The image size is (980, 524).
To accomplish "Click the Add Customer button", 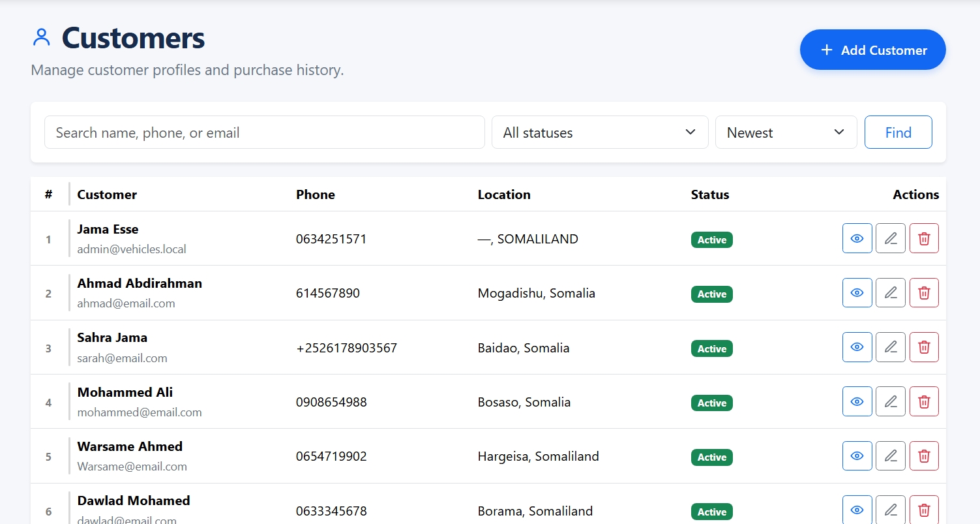I will [873, 50].
